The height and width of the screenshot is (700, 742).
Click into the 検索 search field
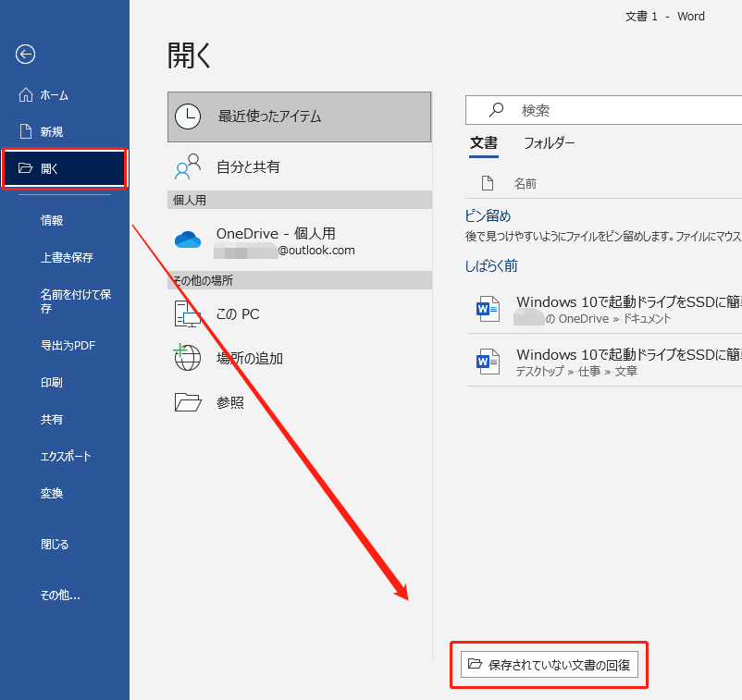[x=604, y=110]
